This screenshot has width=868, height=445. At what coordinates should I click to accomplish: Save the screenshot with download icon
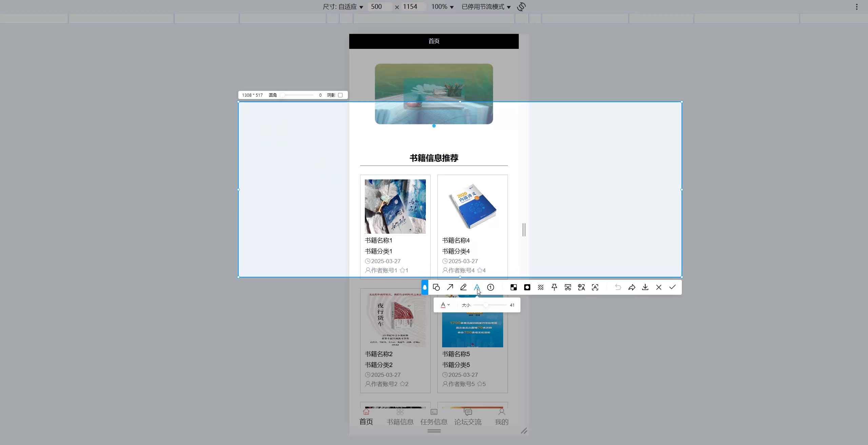tap(645, 287)
